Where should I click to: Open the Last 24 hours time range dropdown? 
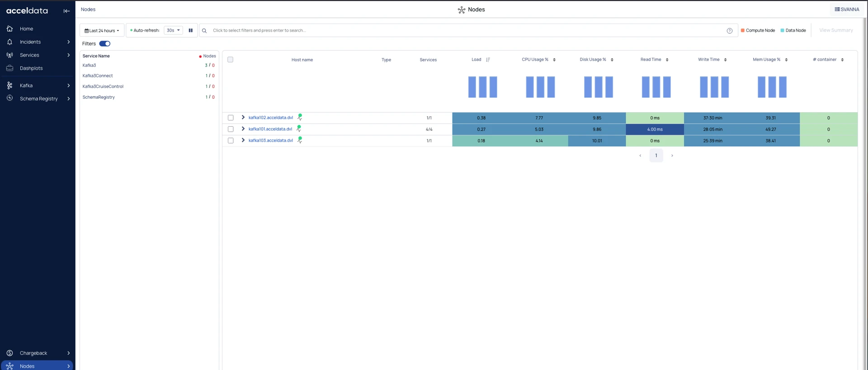click(102, 31)
